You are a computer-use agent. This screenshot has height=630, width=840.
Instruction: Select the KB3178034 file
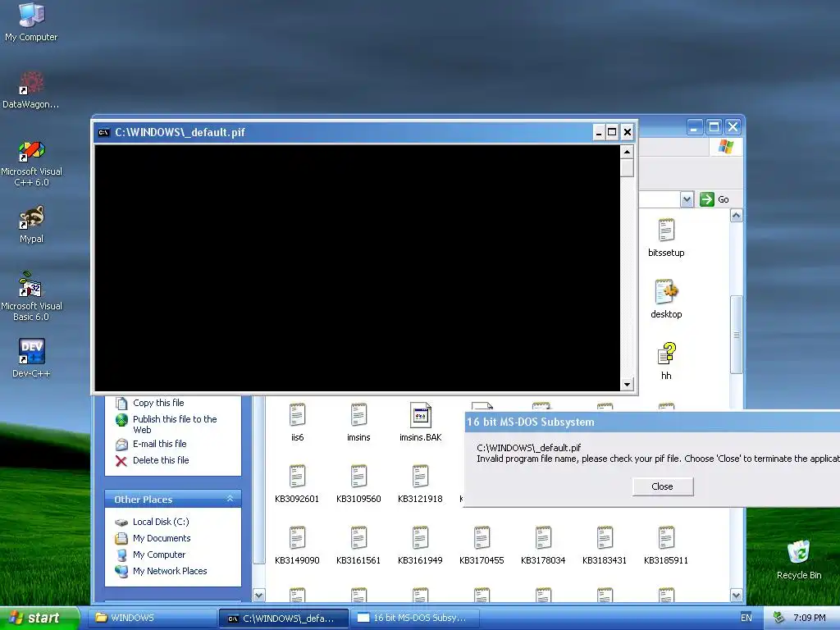(543, 546)
